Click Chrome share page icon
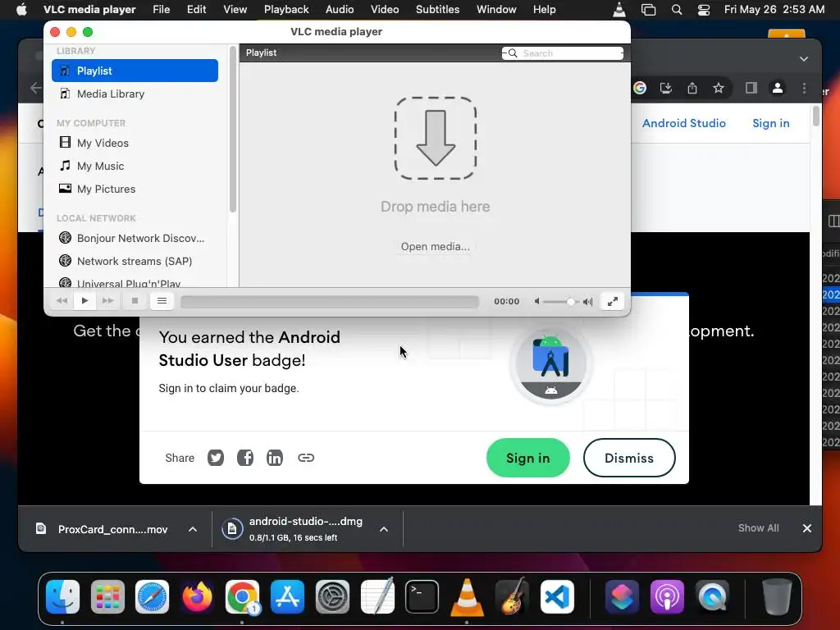Viewport: 840px width, 630px height. (x=692, y=88)
